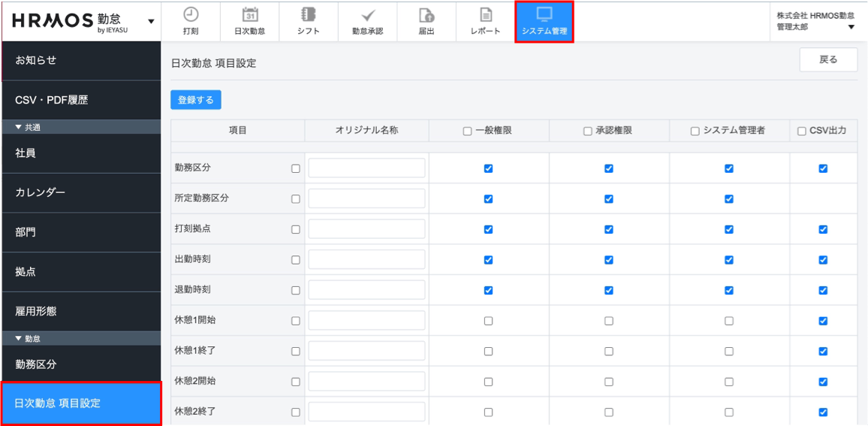
Task: Expand the 管理太郎 user account menu
Action: [851, 28]
